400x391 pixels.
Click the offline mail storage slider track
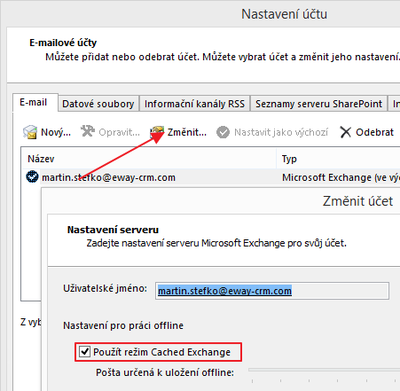click(324, 370)
